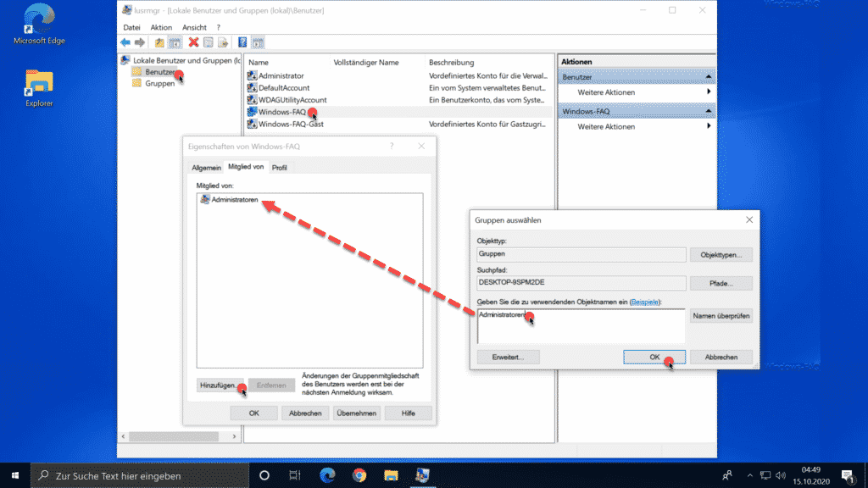Click the Hinzufügen button

[220, 385]
